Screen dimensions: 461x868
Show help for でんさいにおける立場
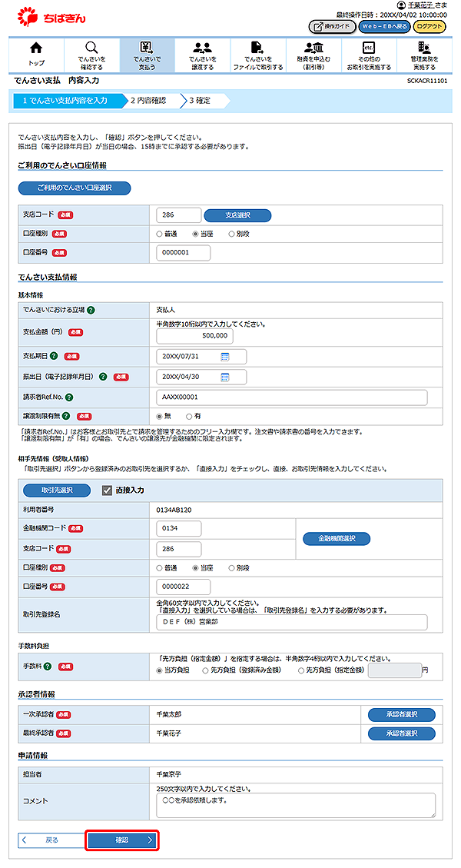(x=91, y=310)
